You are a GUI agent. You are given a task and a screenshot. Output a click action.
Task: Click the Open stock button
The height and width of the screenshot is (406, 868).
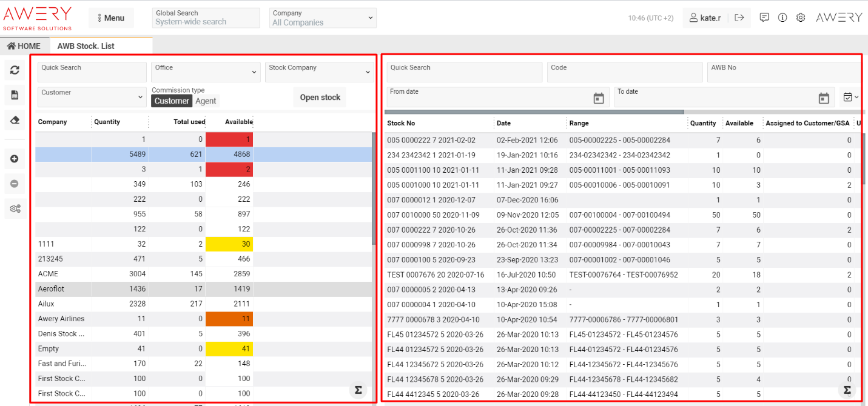click(x=320, y=98)
